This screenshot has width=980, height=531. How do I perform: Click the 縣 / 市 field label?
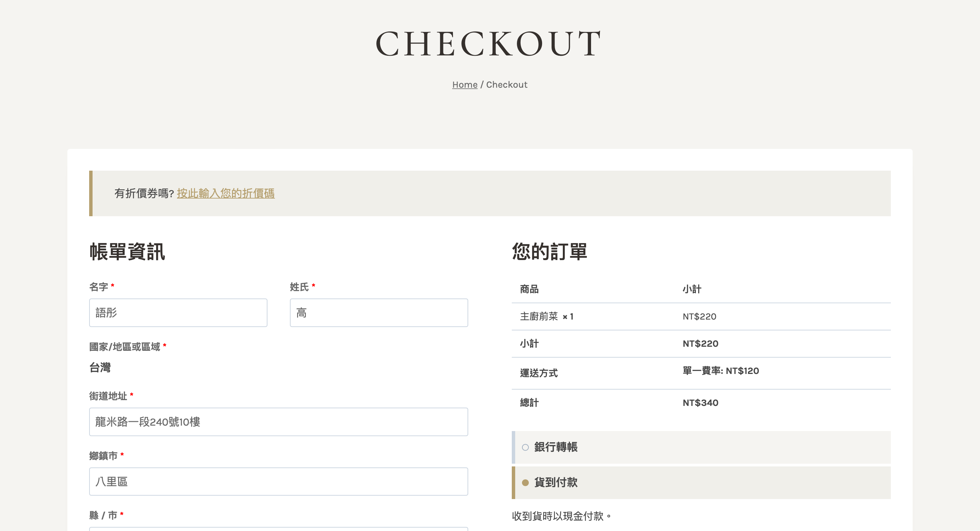pyautogui.click(x=103, y=515)
